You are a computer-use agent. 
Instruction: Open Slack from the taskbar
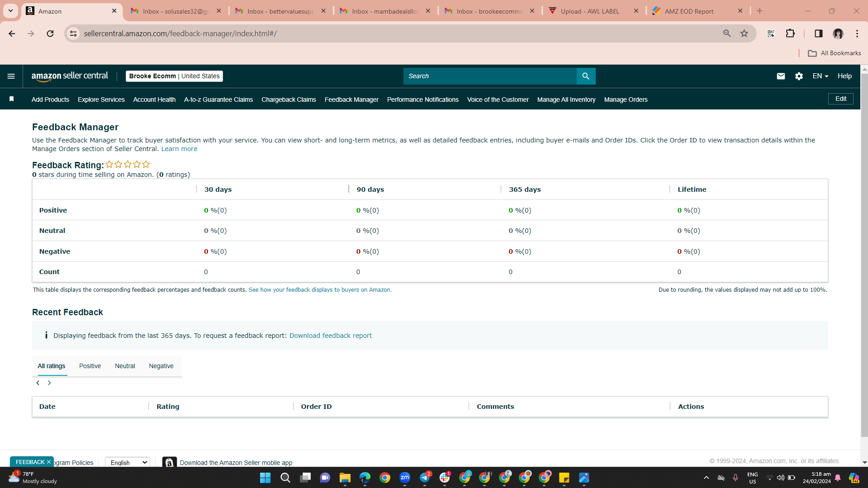coord(445,478)
